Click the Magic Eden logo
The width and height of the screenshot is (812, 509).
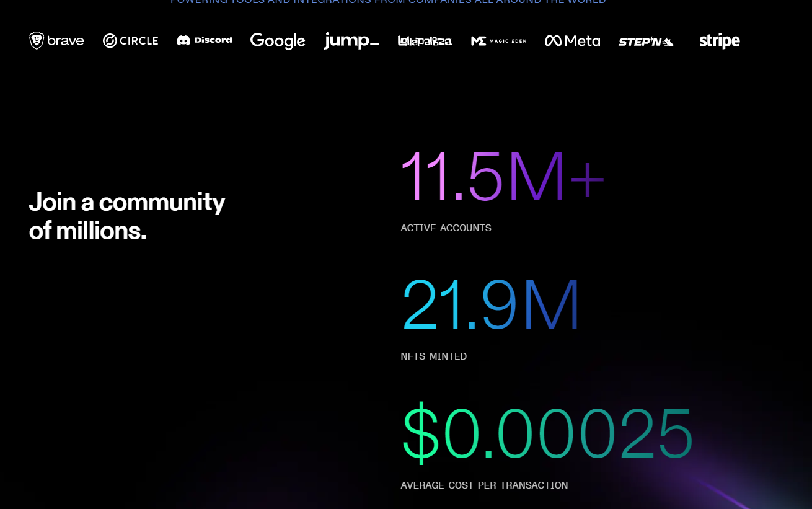pos(499,41)
